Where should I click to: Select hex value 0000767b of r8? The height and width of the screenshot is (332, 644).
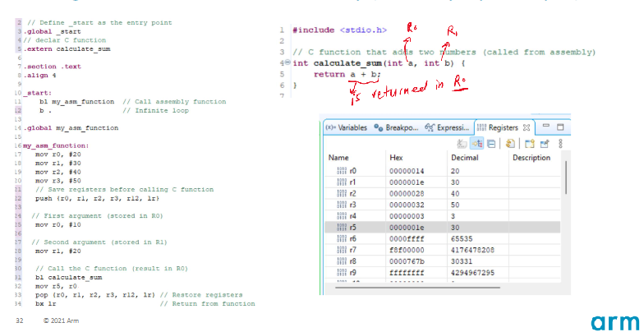(407, 261)
